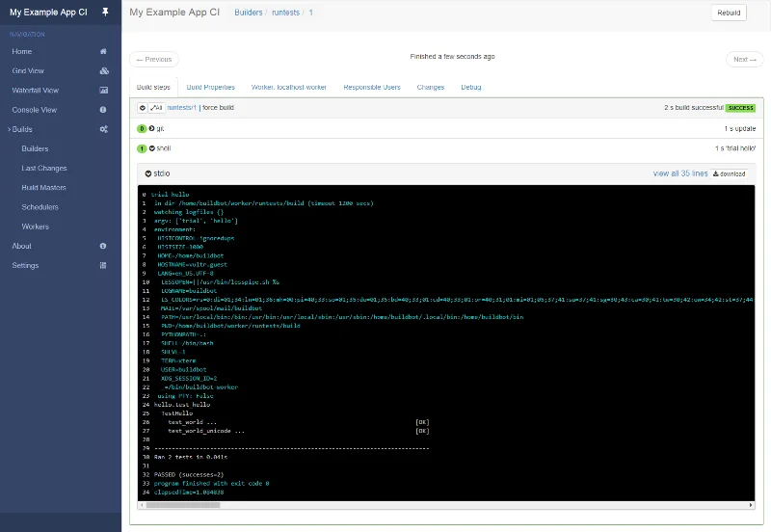Click the log scrollbar right arrow
771x532 pixels.
(751, 505)
